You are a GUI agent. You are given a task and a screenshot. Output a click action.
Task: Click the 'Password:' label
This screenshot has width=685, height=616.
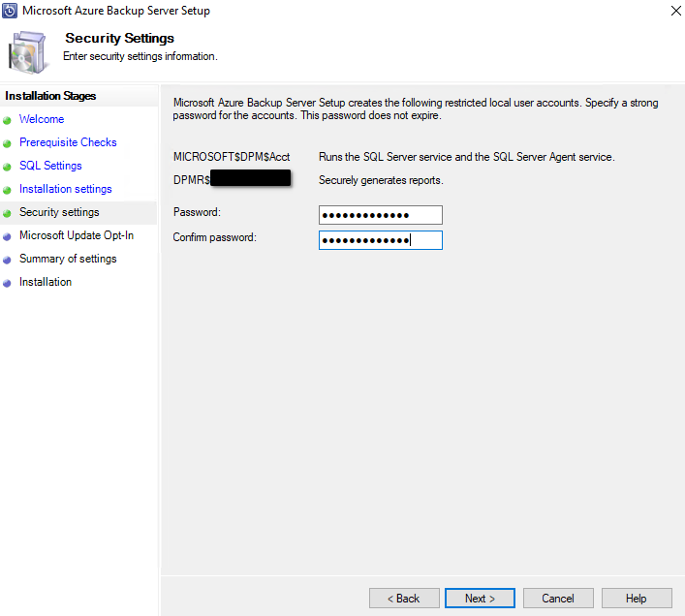(x=197, y=212)
